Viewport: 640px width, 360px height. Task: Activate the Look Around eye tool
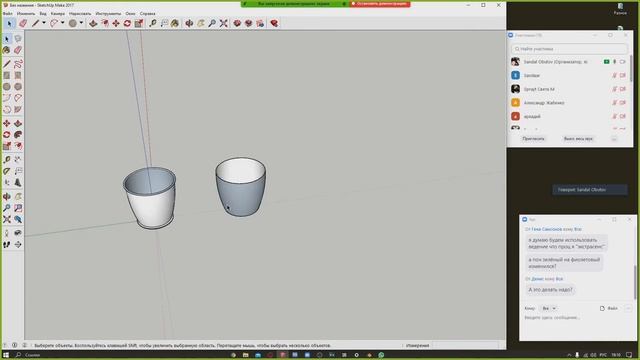[x=18, y=233]
